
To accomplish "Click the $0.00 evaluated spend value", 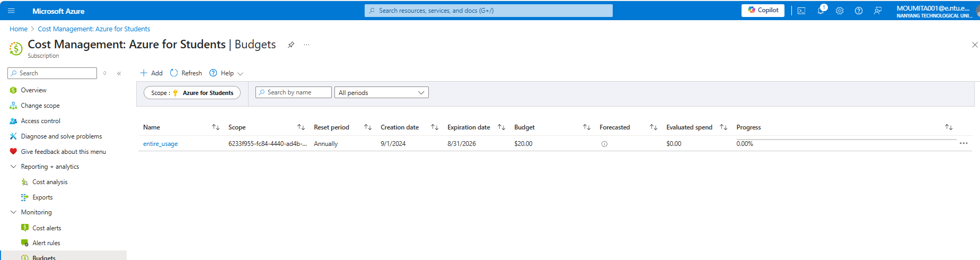I will [x=674, y=144].
